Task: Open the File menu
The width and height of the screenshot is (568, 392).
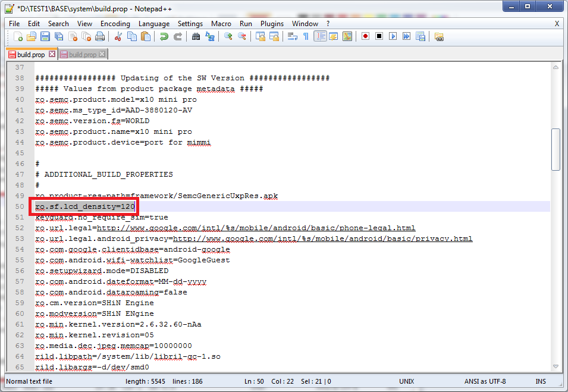Action: [14, 24]
